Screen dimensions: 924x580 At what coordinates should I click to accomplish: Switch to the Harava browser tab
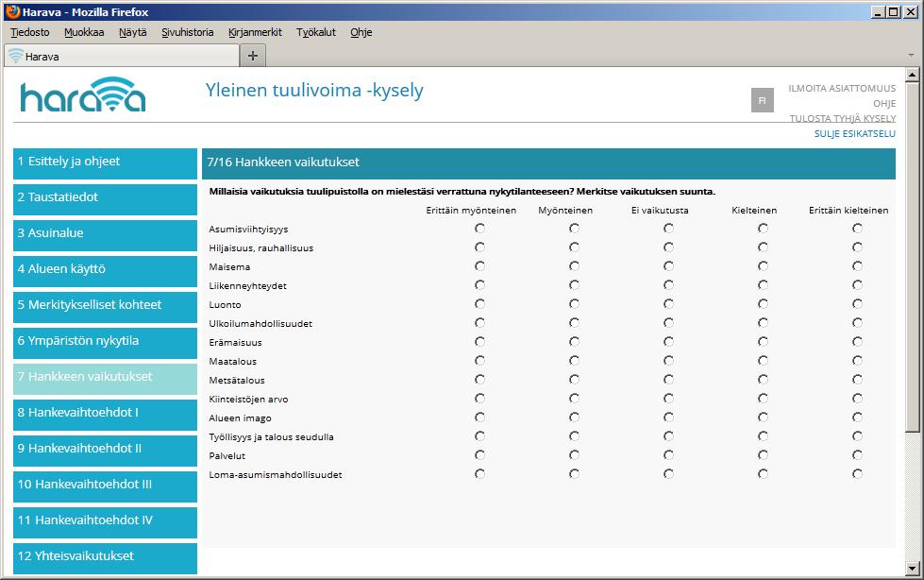pyautogui.click(x=122, y=56)
